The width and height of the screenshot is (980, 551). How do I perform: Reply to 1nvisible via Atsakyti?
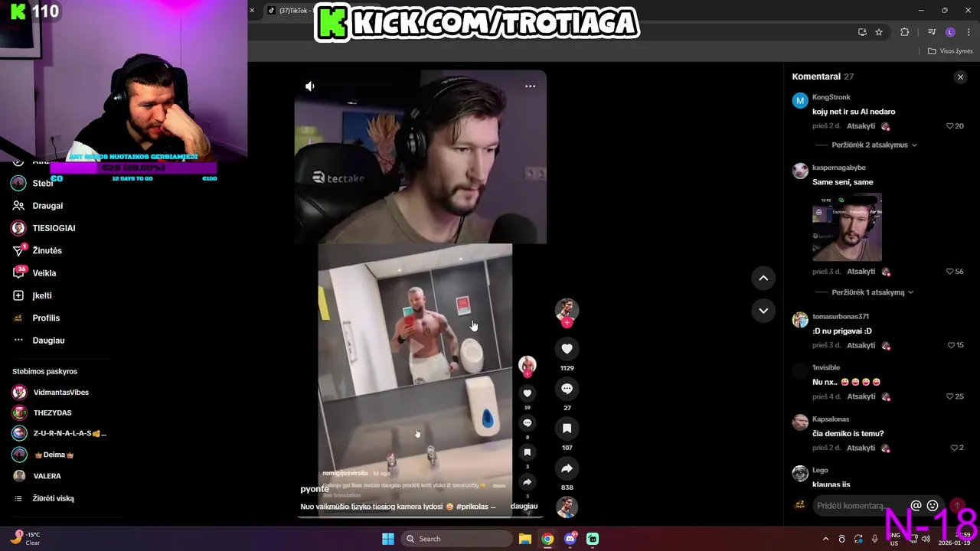pos(861,396)
